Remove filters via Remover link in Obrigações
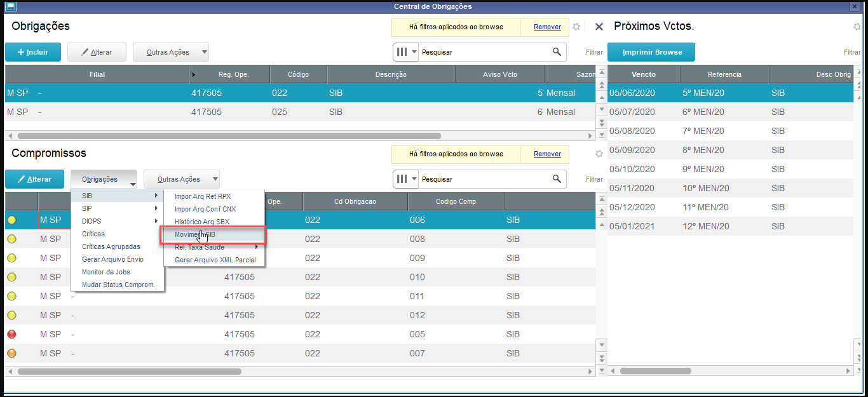This screenshot has height=397, width=868. coord(547,27)
